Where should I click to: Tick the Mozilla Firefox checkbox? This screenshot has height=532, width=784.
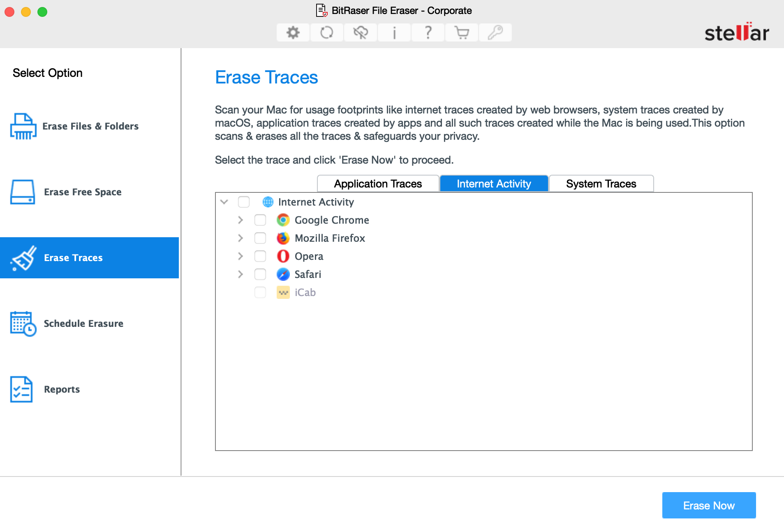coord(260,238)
